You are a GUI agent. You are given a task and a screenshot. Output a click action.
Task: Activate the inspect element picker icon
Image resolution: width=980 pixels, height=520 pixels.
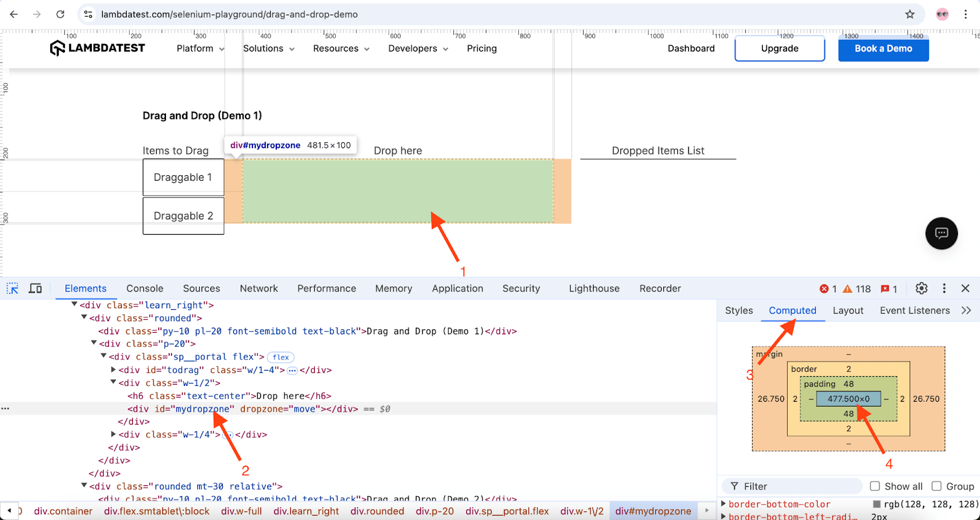(x=12, y=288)
